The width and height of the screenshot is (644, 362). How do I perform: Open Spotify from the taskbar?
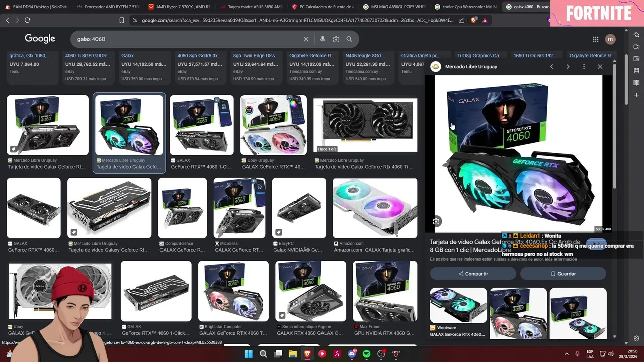pos(367,354)
